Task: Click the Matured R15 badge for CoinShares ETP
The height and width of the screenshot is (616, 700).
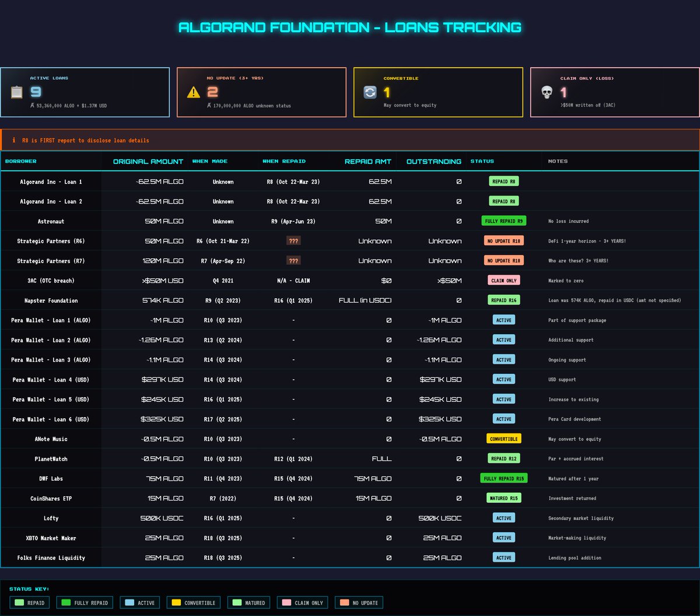Action: pos(504,498)
